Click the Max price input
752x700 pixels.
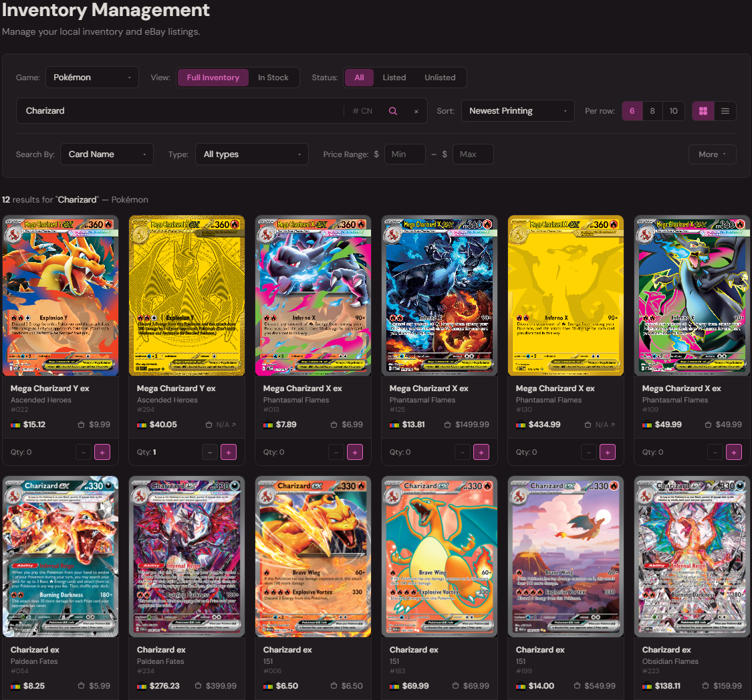(x=473, y=154)
